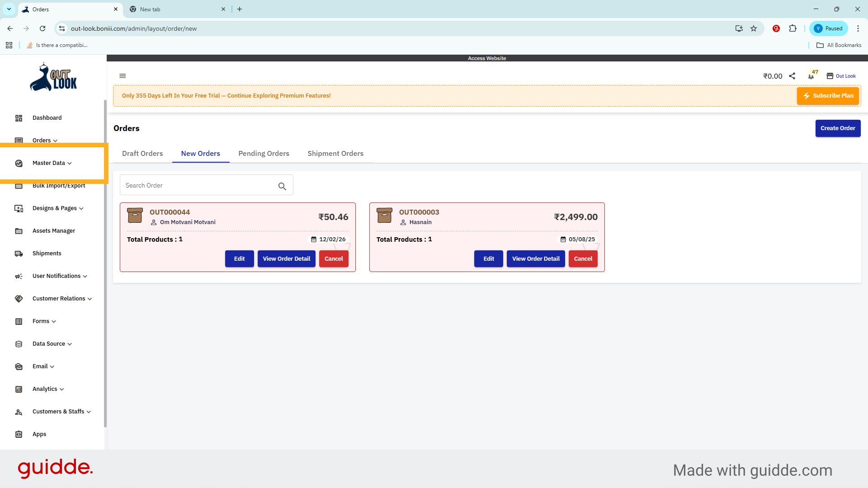Select the Shipments icon
Image resolution: width=868 pixels, height=488 pixels.
[x=19, y=253]
